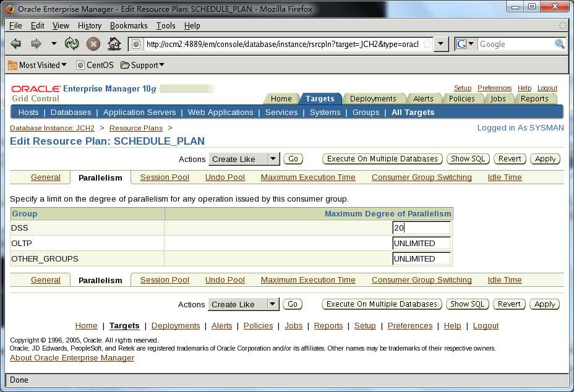Viewport: 574px width, 392px height.
Task: Click the Firefox icon in title bar
Action: point(10,9)
